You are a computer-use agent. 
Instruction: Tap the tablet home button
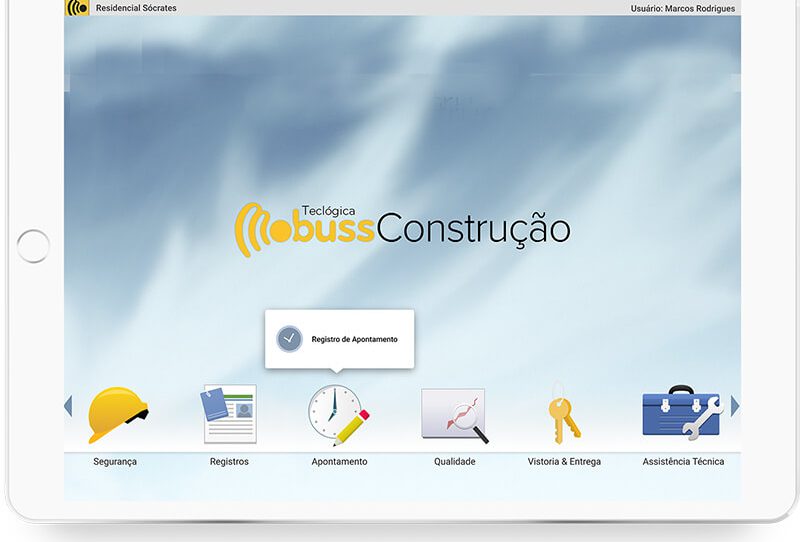[33, 246]
